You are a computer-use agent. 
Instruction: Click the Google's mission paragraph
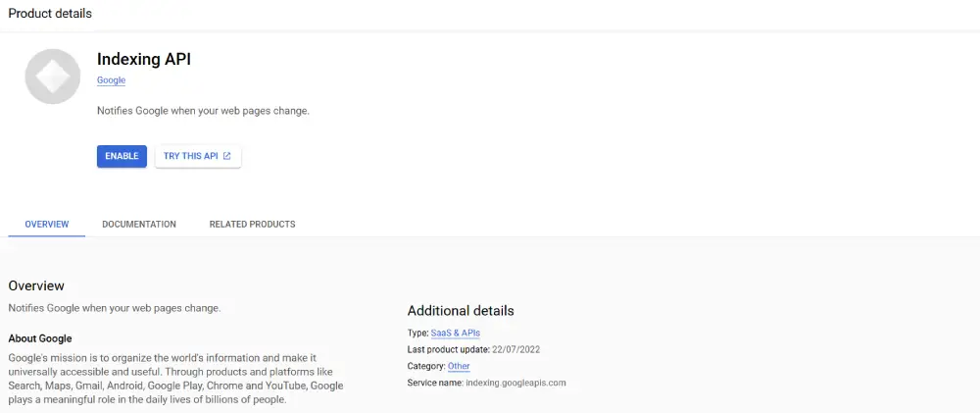(x=175, y=379)
